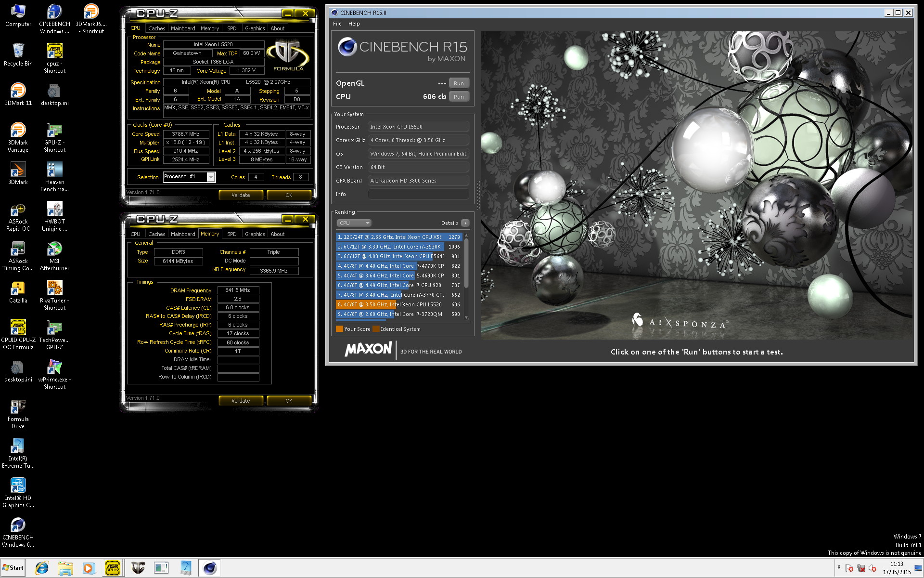Open the cpuz shortcut icon
Image resolution: width=924 pixels, height=578 pixels.
pos(54,59)
